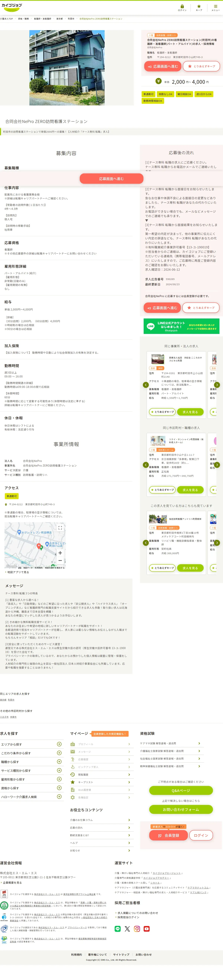
Task: Open the YouTube icon in footer
Action: point(147,929)
